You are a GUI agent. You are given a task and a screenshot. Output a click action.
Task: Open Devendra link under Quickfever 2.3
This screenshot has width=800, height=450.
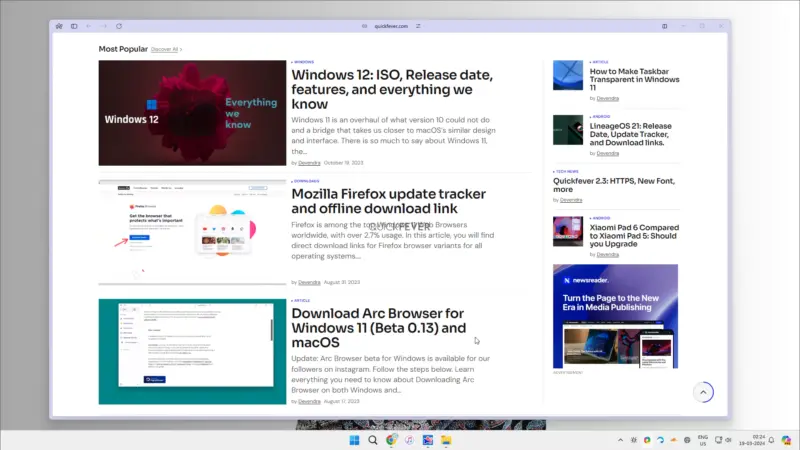(x=571, y=200)
